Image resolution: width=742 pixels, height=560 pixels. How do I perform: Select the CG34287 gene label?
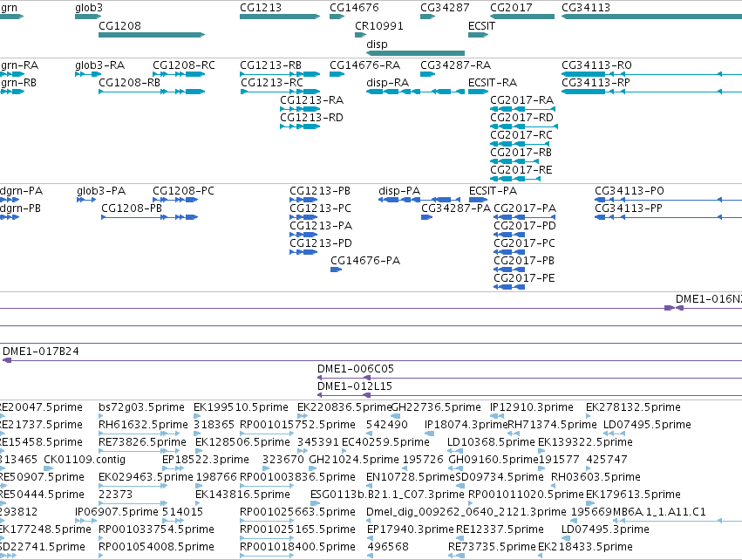(x=445, y=8)
